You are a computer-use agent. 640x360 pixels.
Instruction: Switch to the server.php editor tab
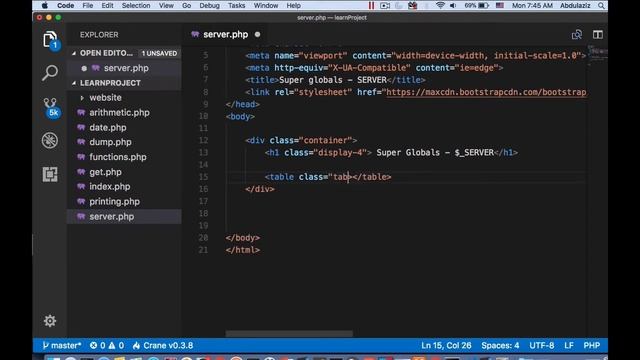(225, 35)
